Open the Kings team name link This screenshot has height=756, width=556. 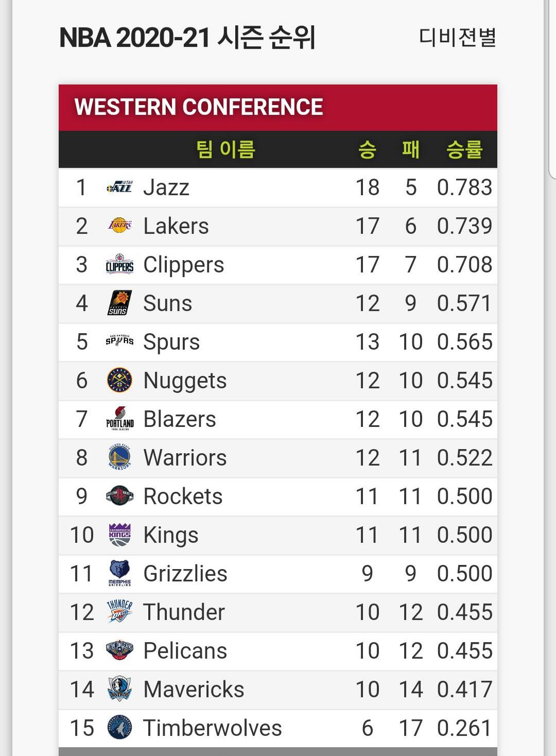[171, 535]
